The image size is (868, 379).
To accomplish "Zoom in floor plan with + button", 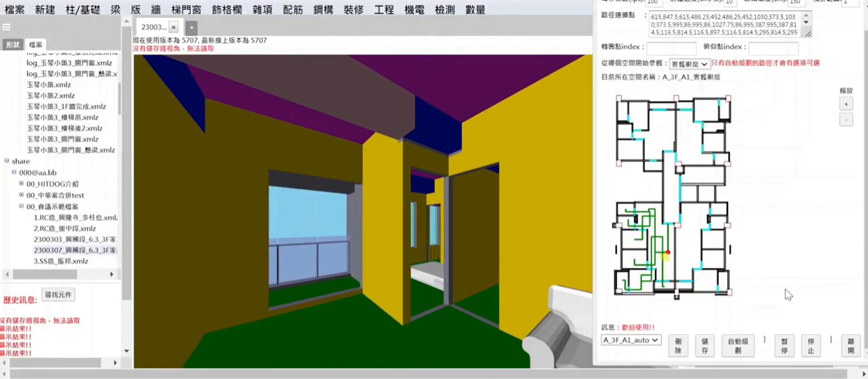I will point(846,104).
